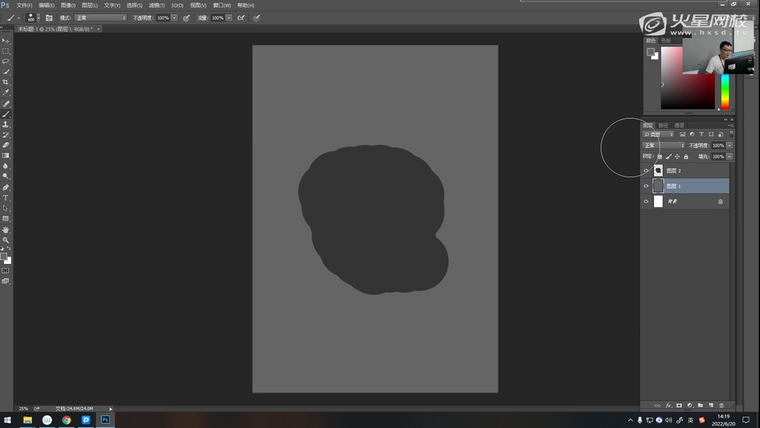Image resolution: width=760 pixels, height=428 pixels.
Task: Select the Zoom tool in toolbar
Action: coord(5,240)
